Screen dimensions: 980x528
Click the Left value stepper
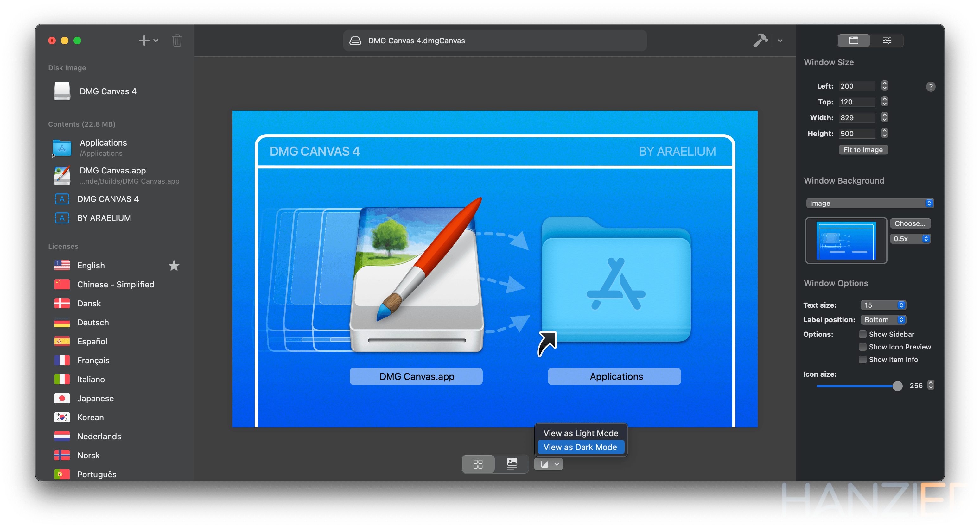coord(884,85)
